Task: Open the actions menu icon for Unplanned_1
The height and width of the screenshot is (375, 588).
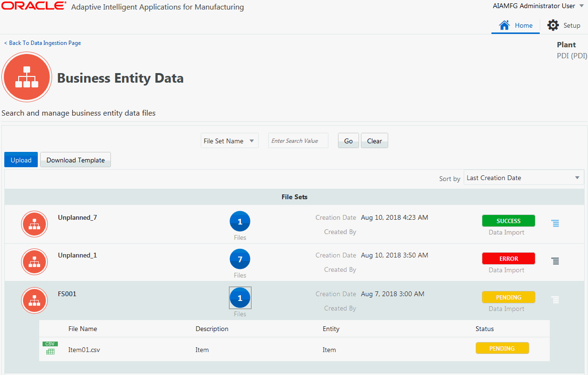Action: pyautogui.click(x=555, y=261)
